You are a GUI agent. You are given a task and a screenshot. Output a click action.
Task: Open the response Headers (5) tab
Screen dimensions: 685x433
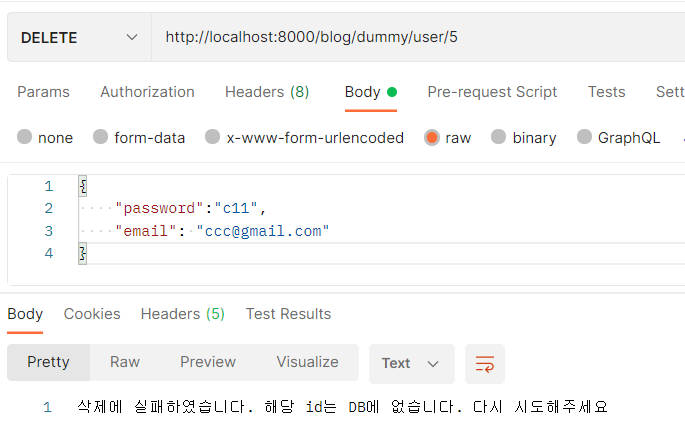click(x=183, y=314)
